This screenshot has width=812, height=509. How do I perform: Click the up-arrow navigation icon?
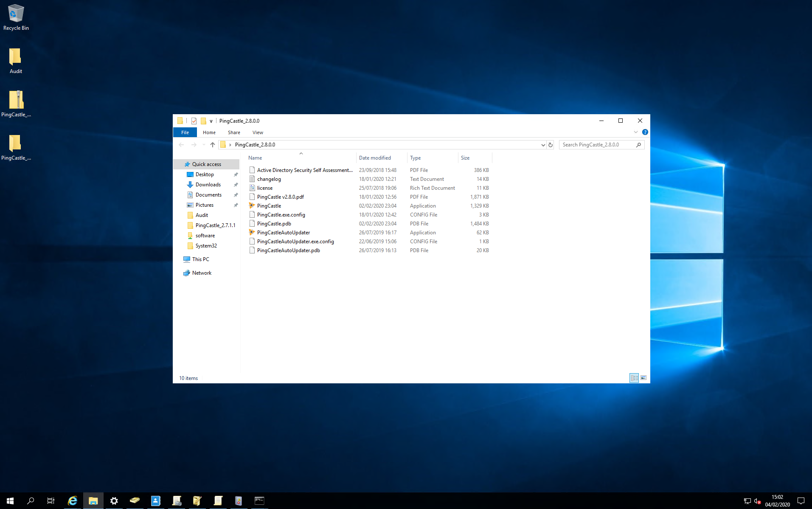tap(213, 145)
